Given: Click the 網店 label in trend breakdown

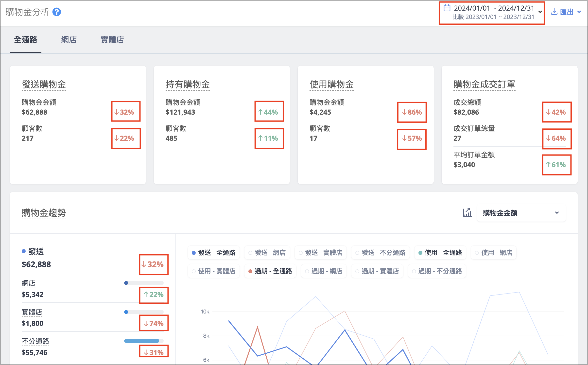Looking at the screenshot, I should point(29,283).
